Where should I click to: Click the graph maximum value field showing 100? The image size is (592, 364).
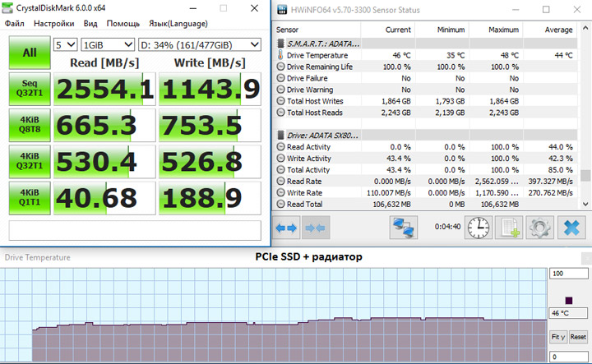pos(568,274)
